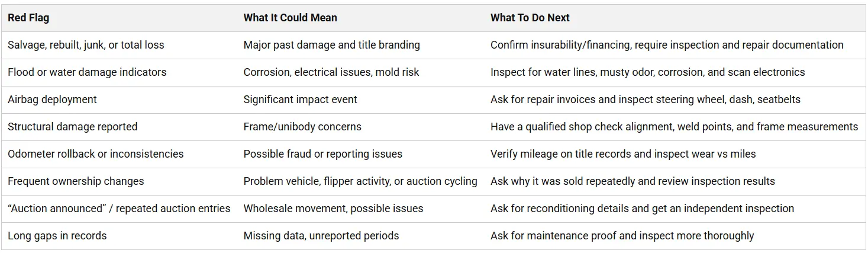
Task: Click the "Red Flag" column header
Action: coord(28,18)
